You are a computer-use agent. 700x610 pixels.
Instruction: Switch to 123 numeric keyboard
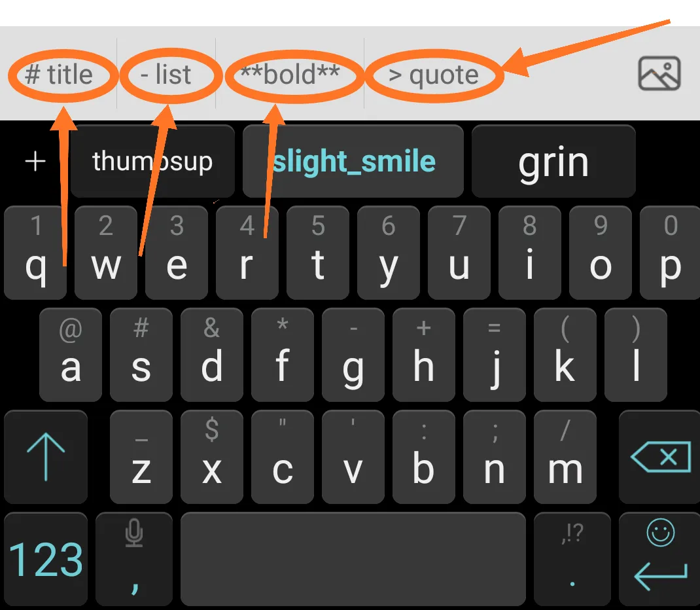[46, 559]
